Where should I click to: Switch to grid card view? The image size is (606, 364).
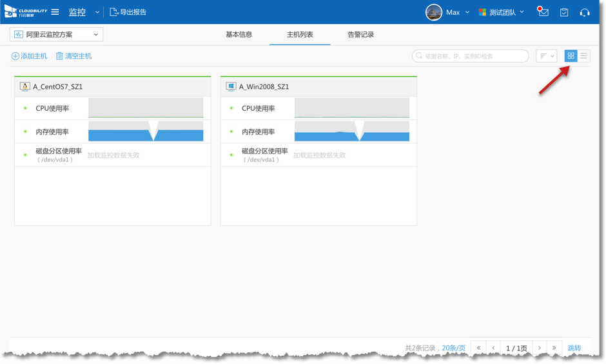point(571,56)
